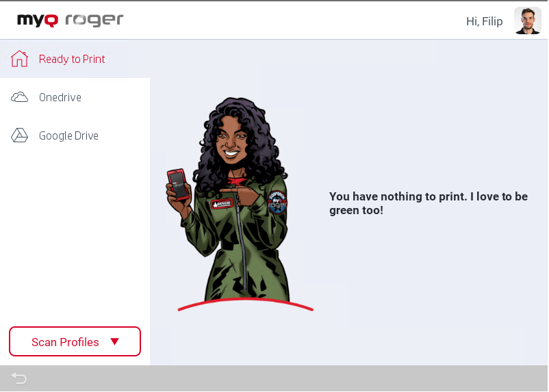Click the MyQ Roger patch on sleeve
This screenshot has height=392, width=549.
(277, 202)
